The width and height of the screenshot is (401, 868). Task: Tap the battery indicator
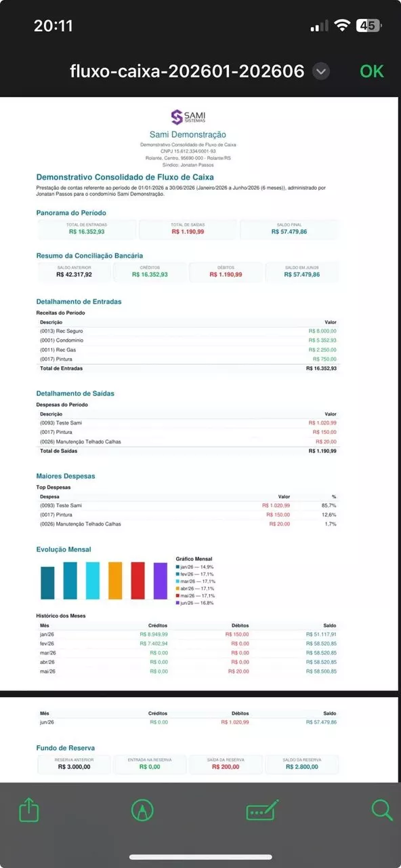pyautogui.click(x=370, y=26)
